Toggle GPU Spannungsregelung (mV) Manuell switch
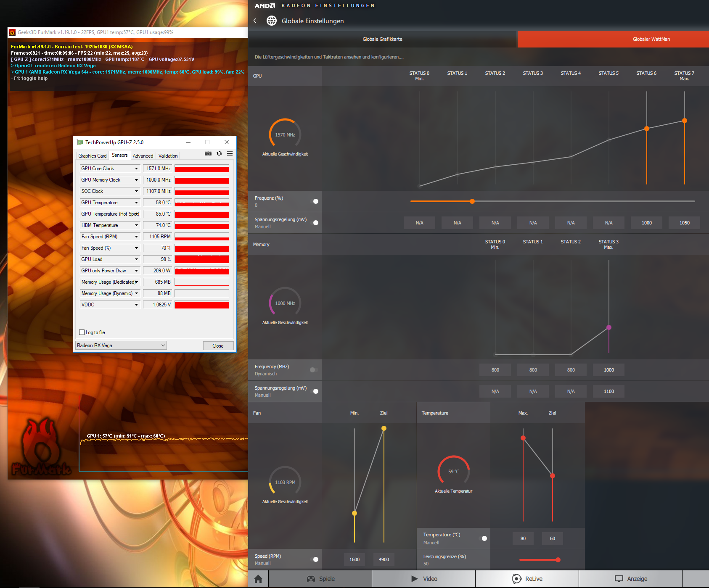 point(314,223)
